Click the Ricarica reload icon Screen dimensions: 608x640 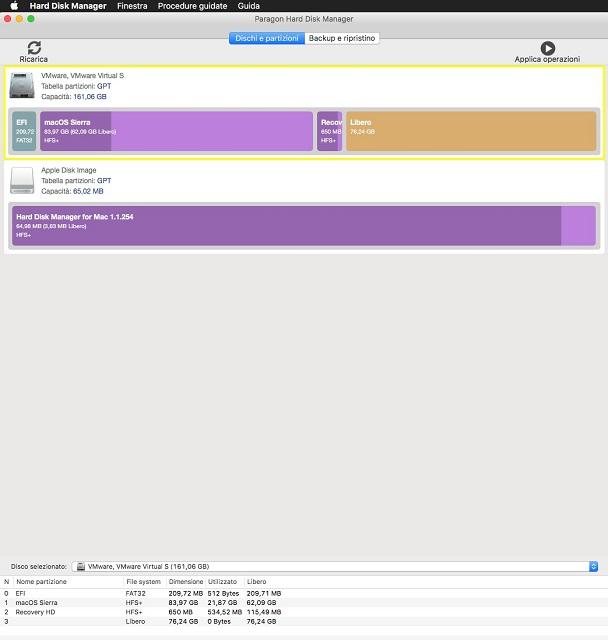point(34,48)
